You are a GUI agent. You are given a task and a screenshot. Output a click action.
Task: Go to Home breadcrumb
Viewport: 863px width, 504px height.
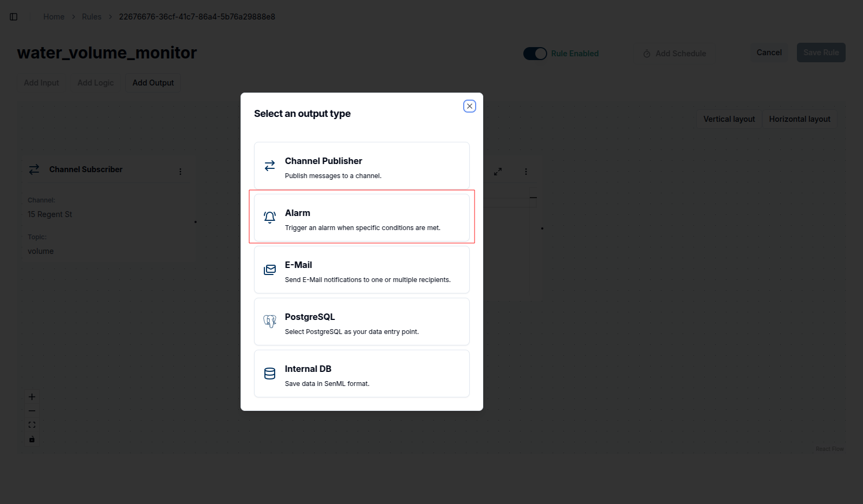[54, 17]
